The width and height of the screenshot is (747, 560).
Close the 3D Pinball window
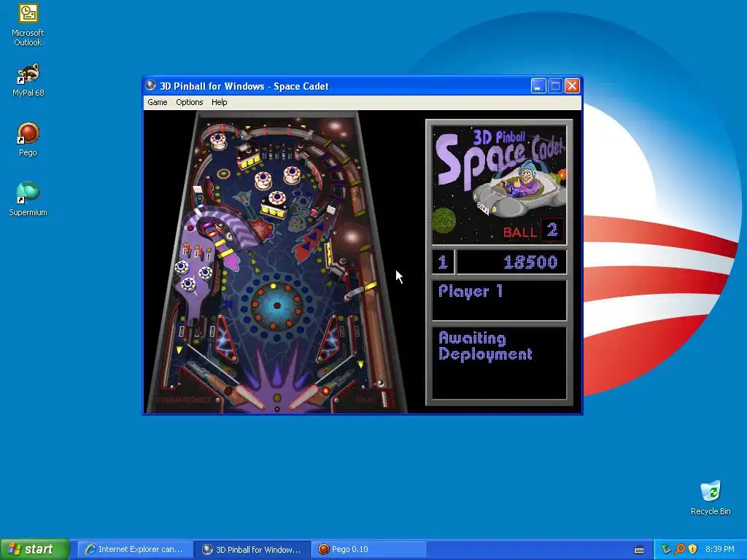point(572,86)
